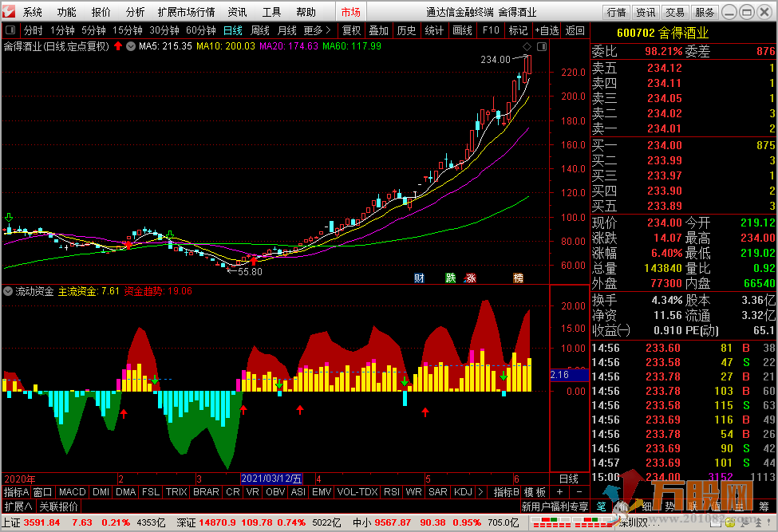The image size is (778, 532).
Task: Open F10 company information
Action: pos(491,30)
